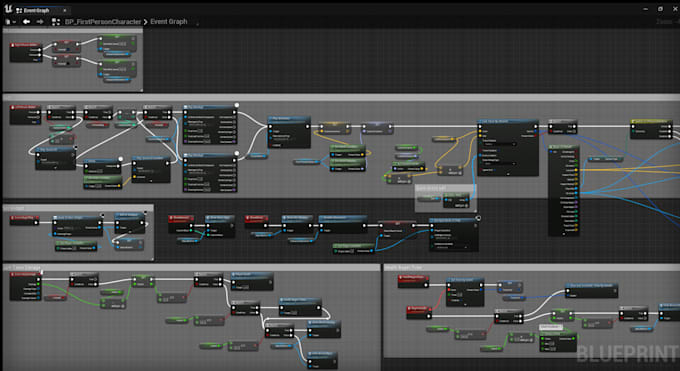Select the Health Regen Timer comment header
The image size is (680, 371).
pyautogui.click(x=532, y=267)
